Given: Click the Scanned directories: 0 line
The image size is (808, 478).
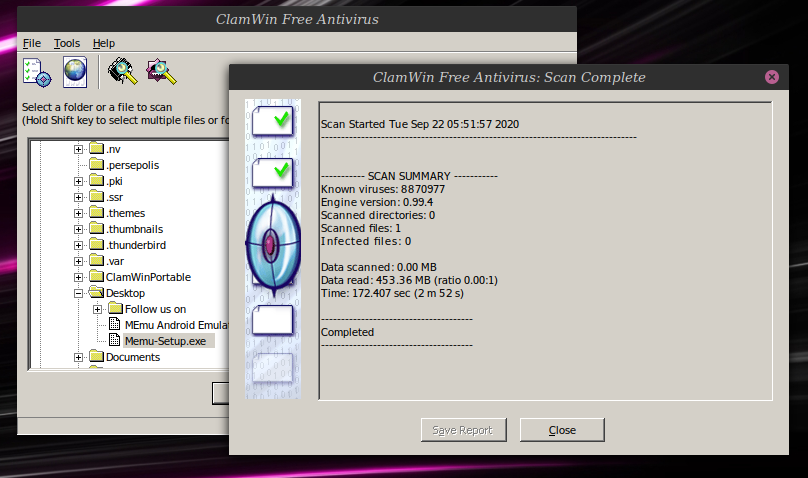Looking at the screenshot, I should click(378, 215).
